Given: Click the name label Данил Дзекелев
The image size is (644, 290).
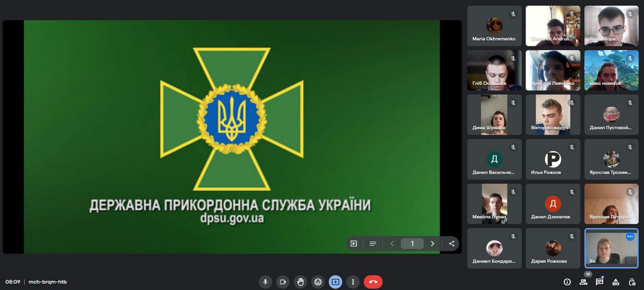Looking at the screenshot, I should (x=551, y=217).
